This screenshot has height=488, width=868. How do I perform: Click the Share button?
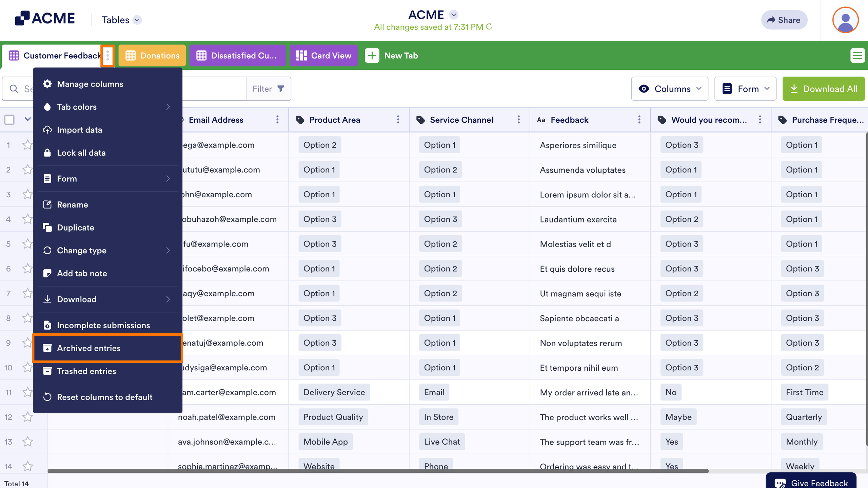click(x=784, y=20)
